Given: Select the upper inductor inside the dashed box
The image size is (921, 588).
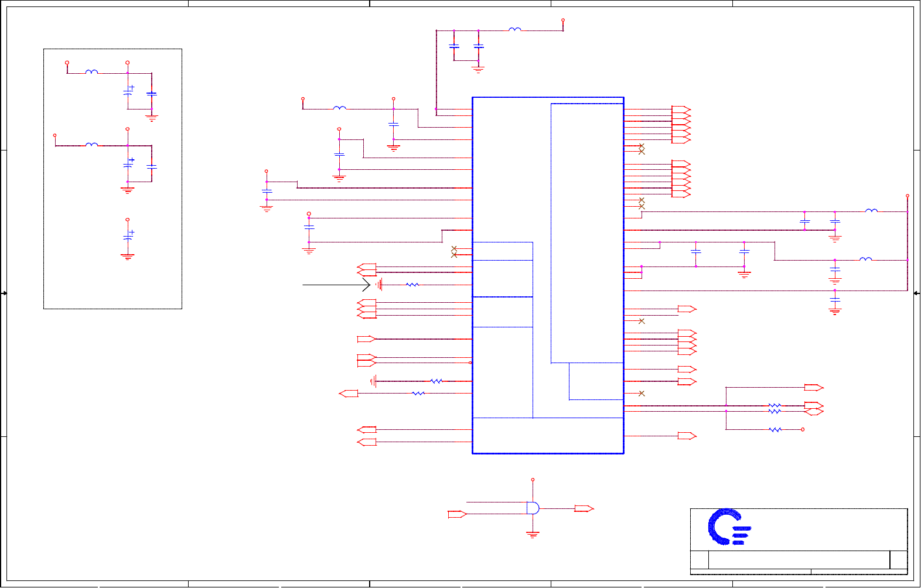Looking at the screenshot, I should (91, 72).
